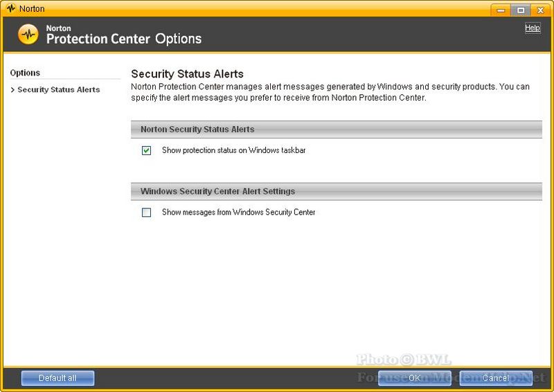Select Security Status Alerts in Options sidebar
Image resolution: width=554 pixels, height=392 pixels.
pos(59,90)
